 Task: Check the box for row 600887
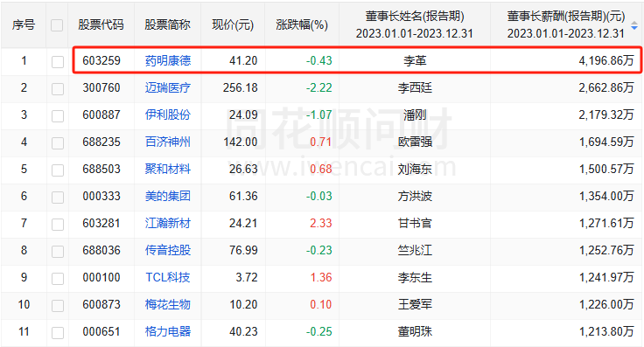click(58, 116)
